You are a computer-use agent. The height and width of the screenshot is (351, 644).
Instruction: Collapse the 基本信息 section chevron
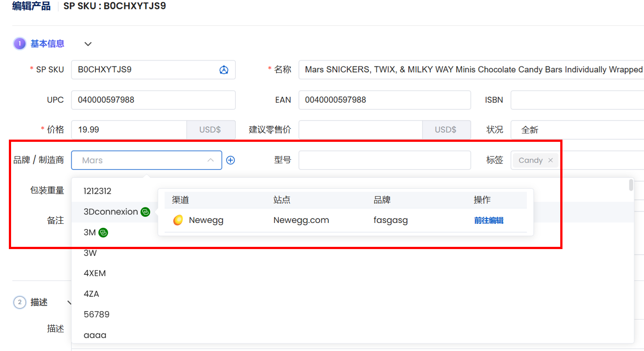point(88,44)
